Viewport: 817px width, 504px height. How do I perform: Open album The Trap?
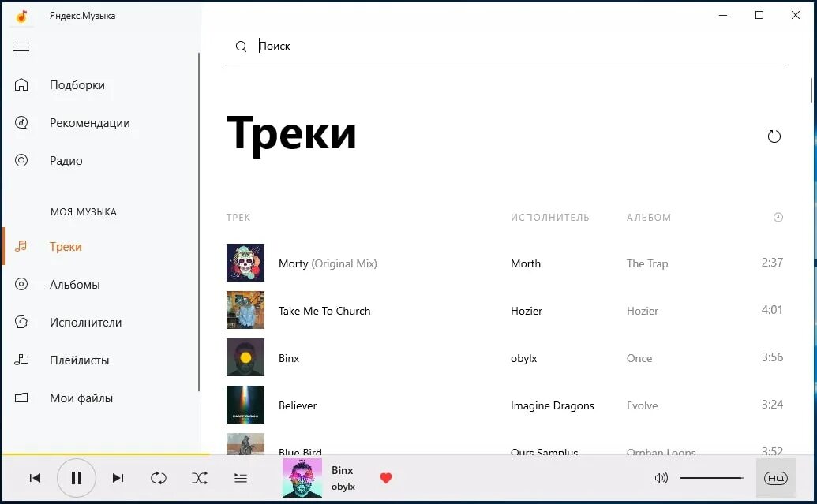tap(647, 264)
